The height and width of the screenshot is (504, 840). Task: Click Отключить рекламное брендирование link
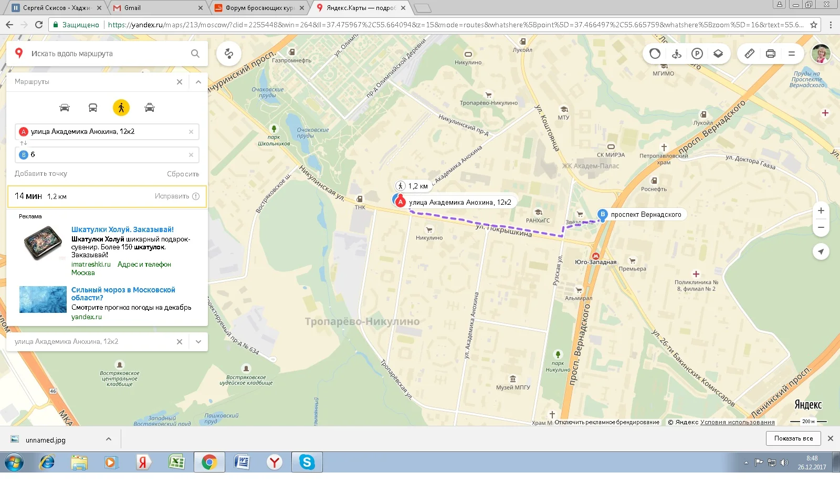607,422
